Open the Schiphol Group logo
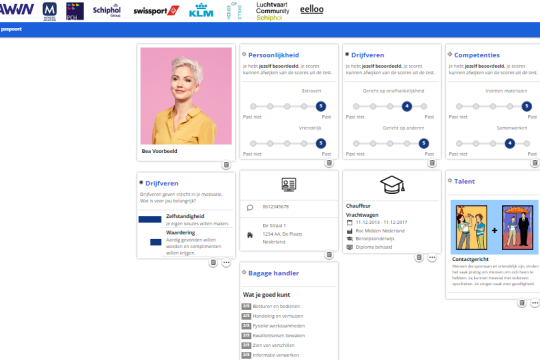The width and height of the screenshot is (540, 360). point(107,11)
